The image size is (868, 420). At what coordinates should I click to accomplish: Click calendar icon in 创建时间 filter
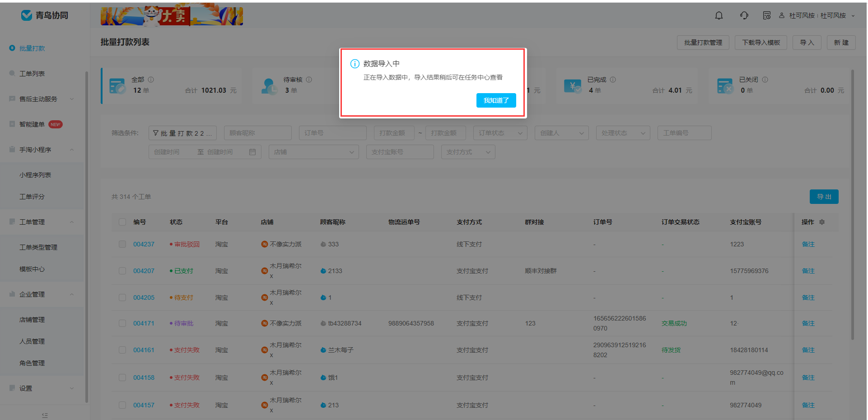click(252, 152)
